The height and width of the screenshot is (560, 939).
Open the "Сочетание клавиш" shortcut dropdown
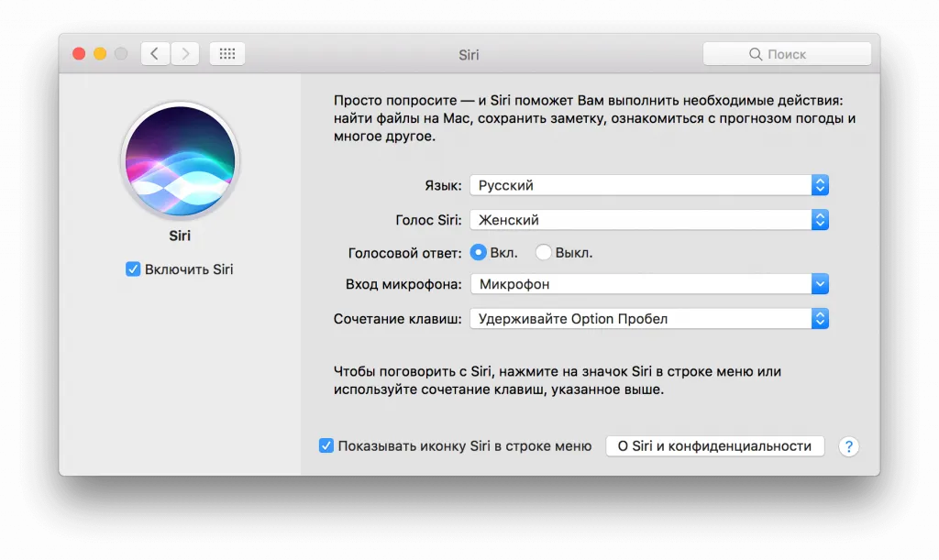coord(649,319)
